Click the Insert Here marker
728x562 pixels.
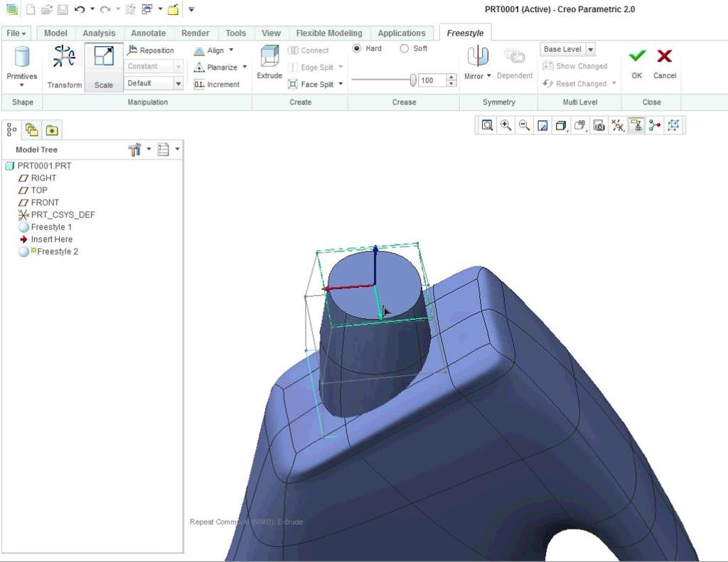(46, 239)
